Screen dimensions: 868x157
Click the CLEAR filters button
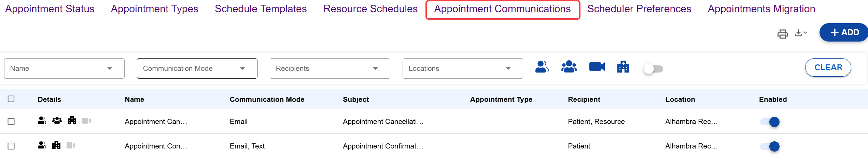click(828, 67)
